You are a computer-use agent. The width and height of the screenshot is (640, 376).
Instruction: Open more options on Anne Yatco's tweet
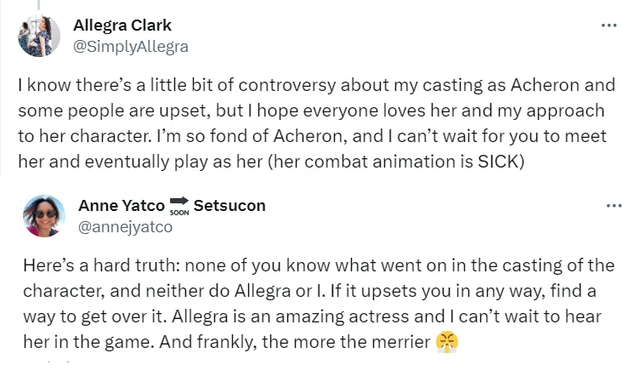(614, 206)
